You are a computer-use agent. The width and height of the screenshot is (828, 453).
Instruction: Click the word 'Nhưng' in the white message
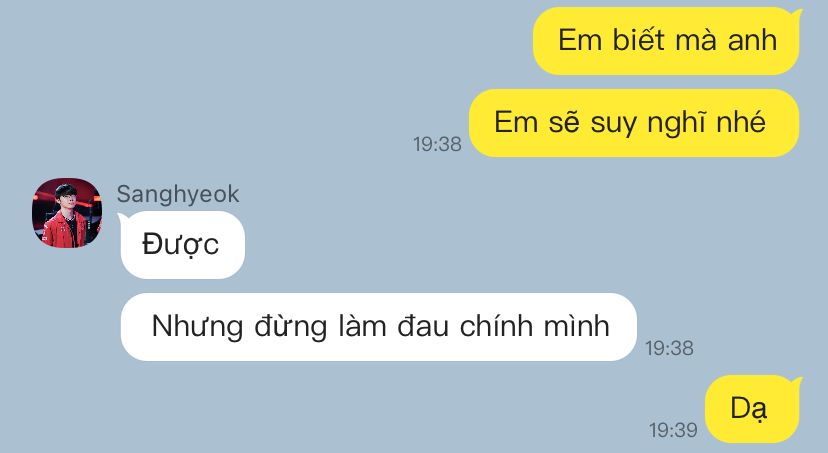click(197, 326)
